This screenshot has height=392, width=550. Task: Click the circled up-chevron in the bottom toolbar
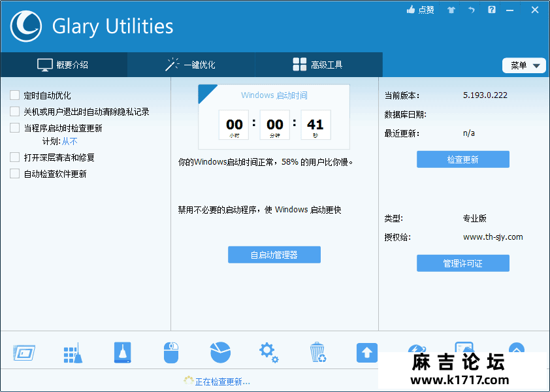517,348
